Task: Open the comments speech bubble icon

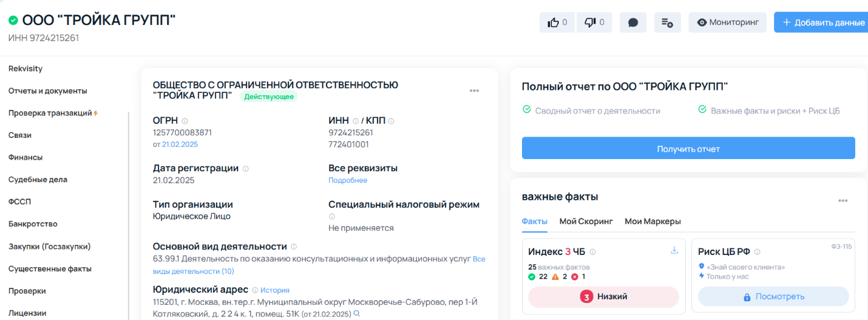Action: [633, 22]
